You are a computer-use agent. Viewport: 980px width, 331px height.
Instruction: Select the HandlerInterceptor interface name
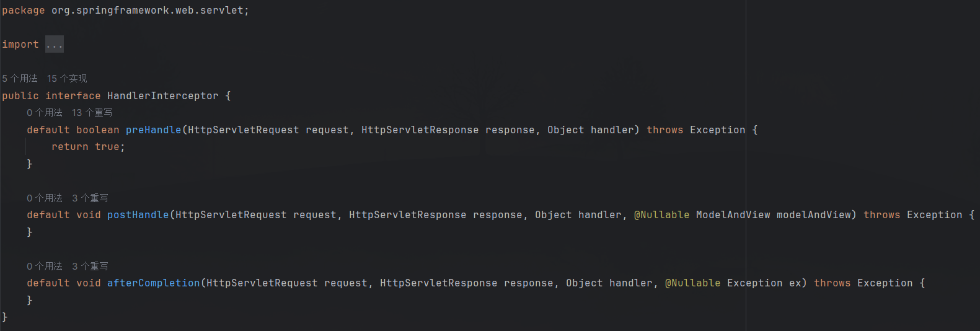[x=163, y=96]
